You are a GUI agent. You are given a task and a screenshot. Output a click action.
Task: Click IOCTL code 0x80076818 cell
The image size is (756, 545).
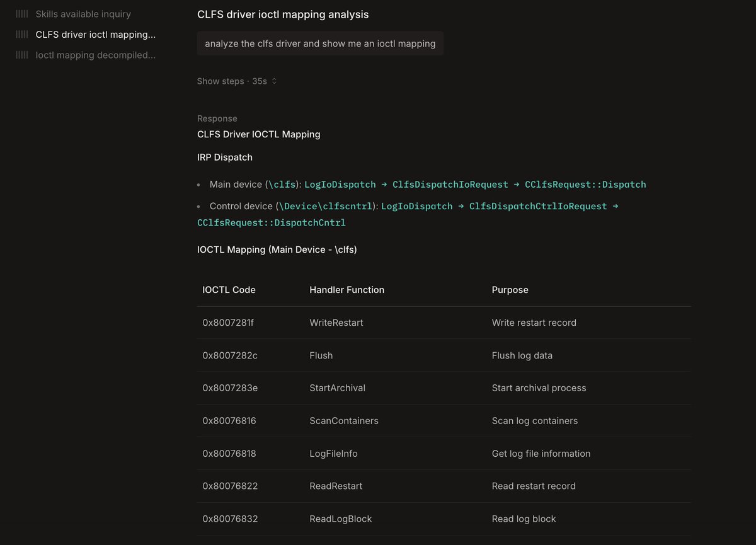tap(229, 454)
